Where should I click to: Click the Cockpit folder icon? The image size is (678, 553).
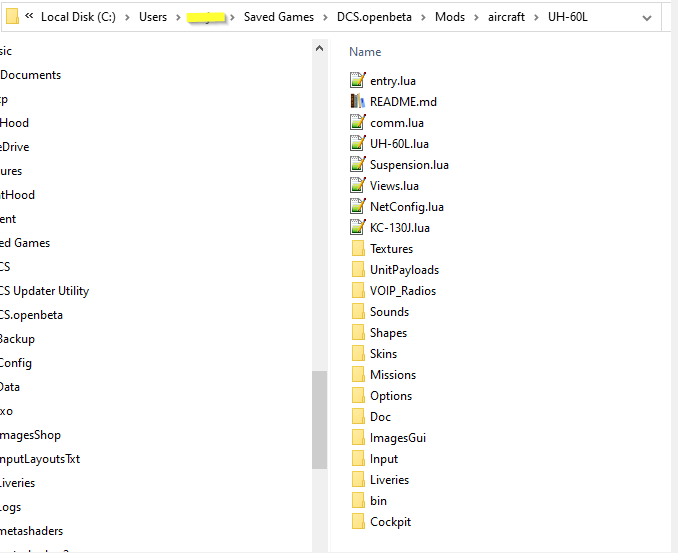(358, 521)
